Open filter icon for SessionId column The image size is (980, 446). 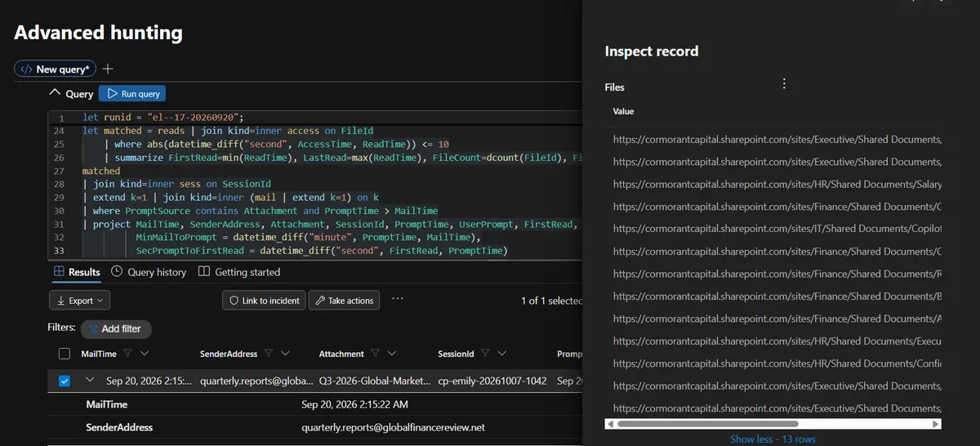click(485, 354)
